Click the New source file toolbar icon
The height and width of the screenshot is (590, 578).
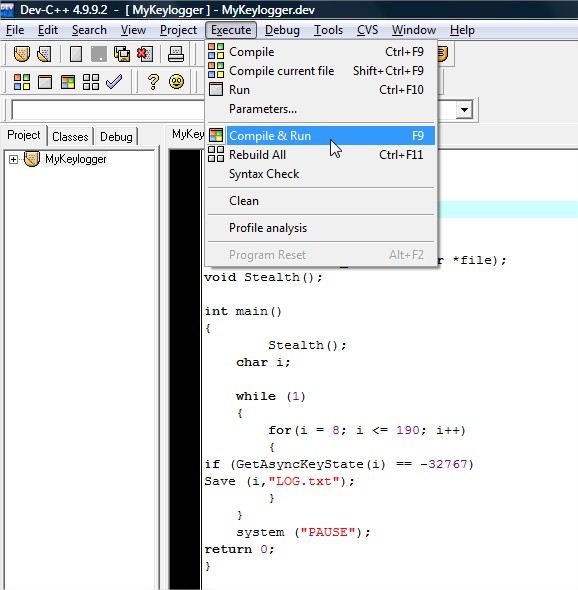(x=76, y=54)
